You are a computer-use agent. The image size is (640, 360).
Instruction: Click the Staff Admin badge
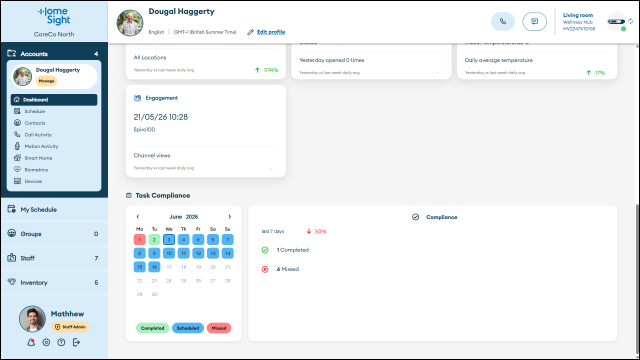(70, 327)
